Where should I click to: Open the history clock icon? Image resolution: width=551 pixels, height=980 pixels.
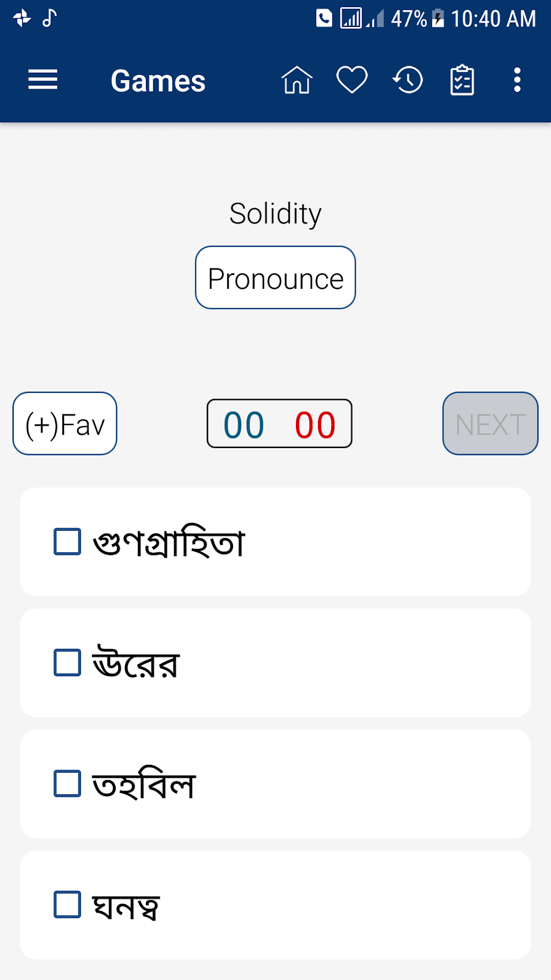click(x=408, y=80)
